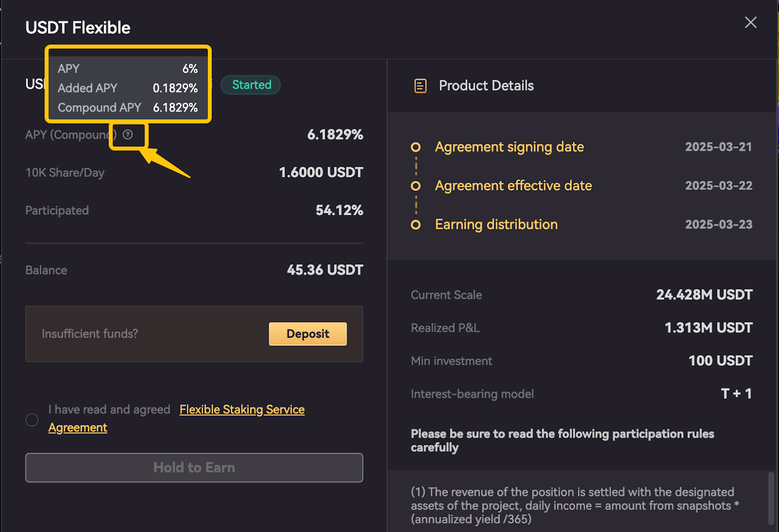Click the APY 6% tooltip row

(x=128, y=69)
